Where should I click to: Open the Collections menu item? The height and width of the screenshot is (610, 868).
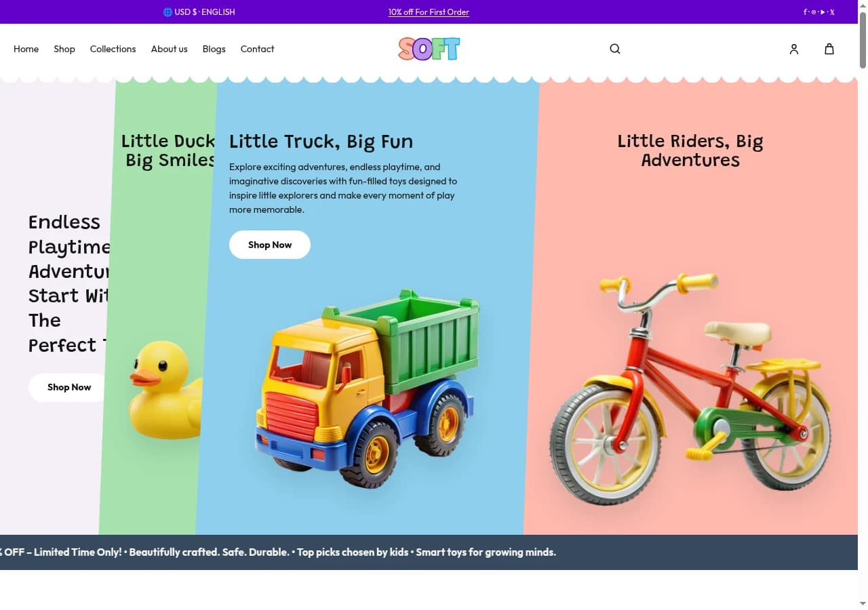(113, 49)
